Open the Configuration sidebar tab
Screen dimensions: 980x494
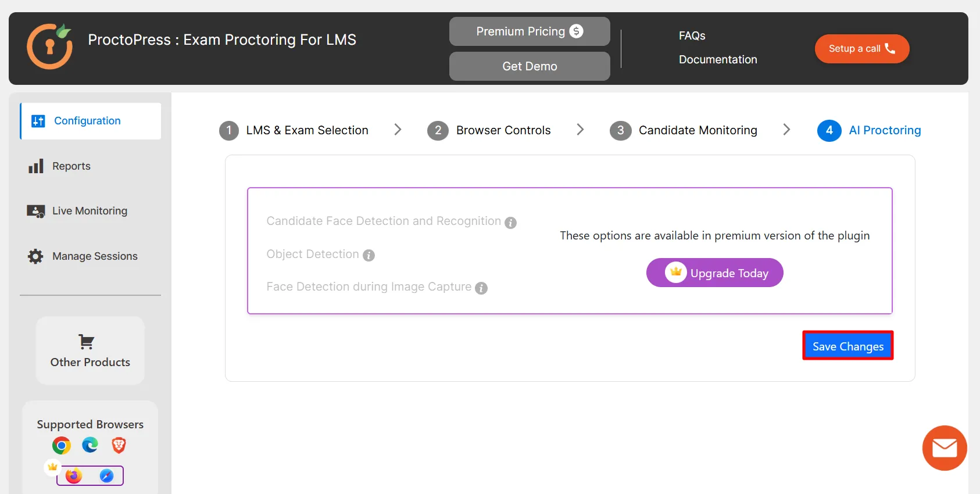(x=91, y=121)
